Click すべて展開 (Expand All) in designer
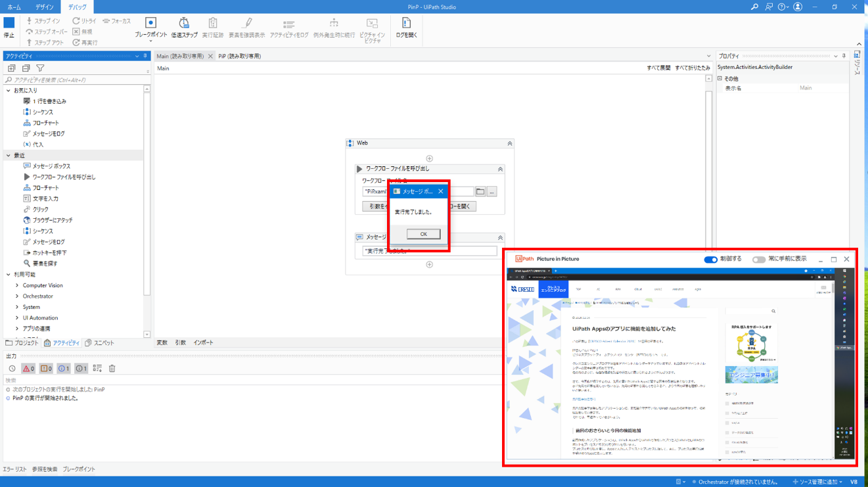This screenshot has width=868, height=487. (658, 68)
